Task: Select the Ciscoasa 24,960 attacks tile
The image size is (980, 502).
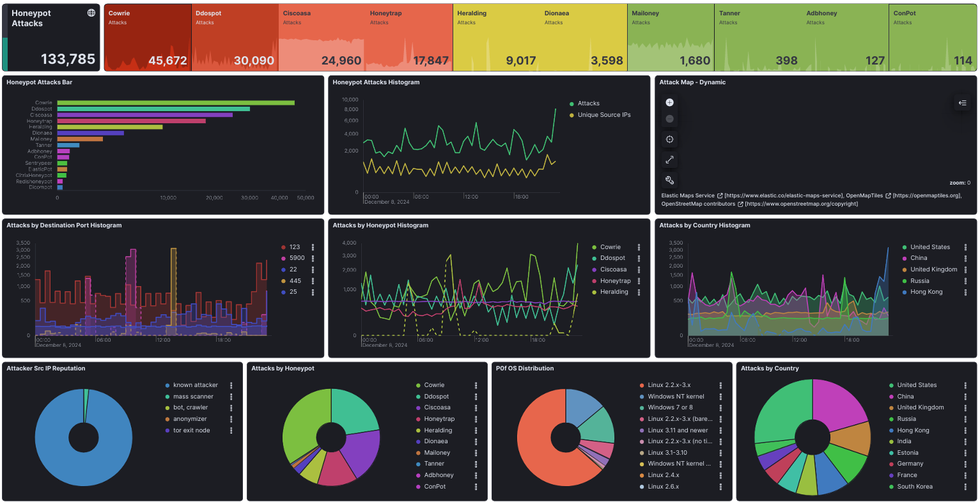Action: click(322, 38)
